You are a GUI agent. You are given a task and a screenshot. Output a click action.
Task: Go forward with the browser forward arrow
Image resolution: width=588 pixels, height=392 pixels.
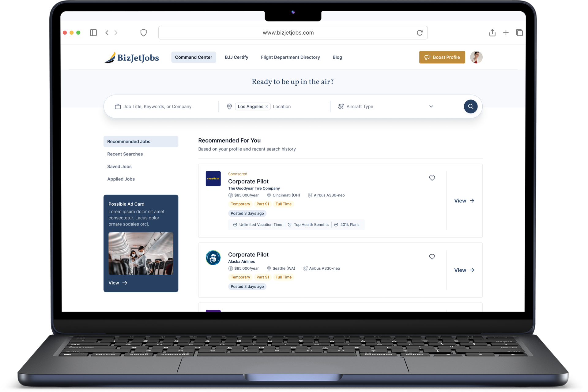[116, 33]
